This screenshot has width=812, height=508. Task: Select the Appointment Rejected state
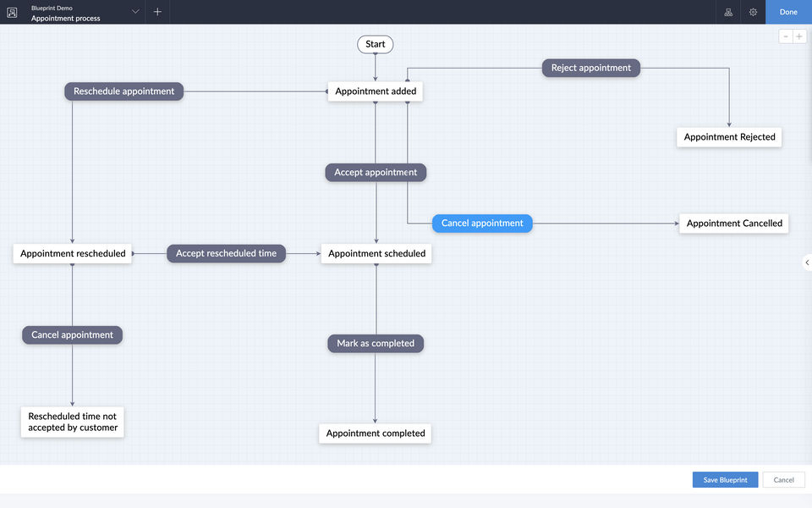[729, 137]
